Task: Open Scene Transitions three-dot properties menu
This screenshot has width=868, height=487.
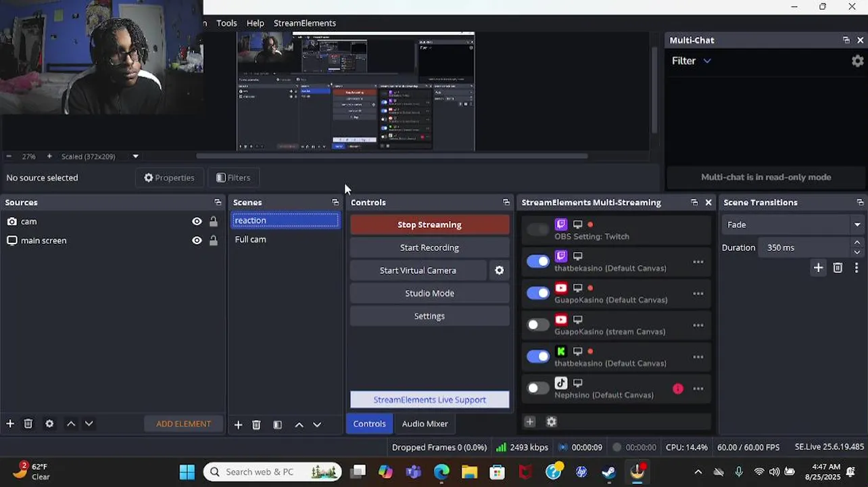Action: click(857, 268)
